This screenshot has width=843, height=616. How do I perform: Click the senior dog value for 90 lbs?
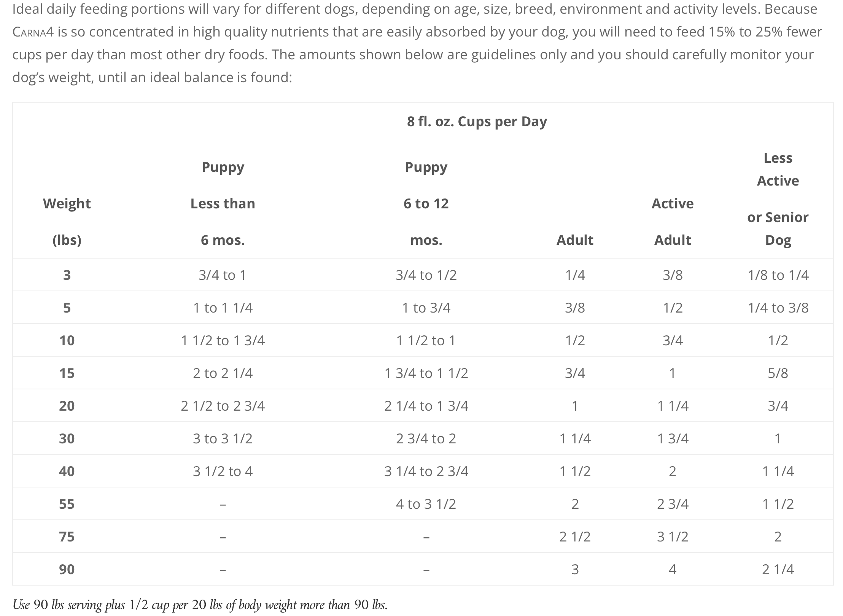[x=778, y=569]
